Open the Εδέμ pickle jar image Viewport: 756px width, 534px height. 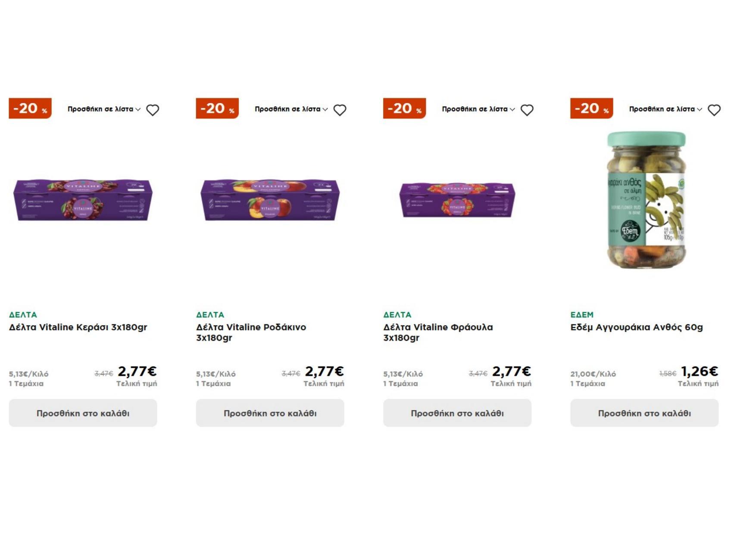point(646,200)
